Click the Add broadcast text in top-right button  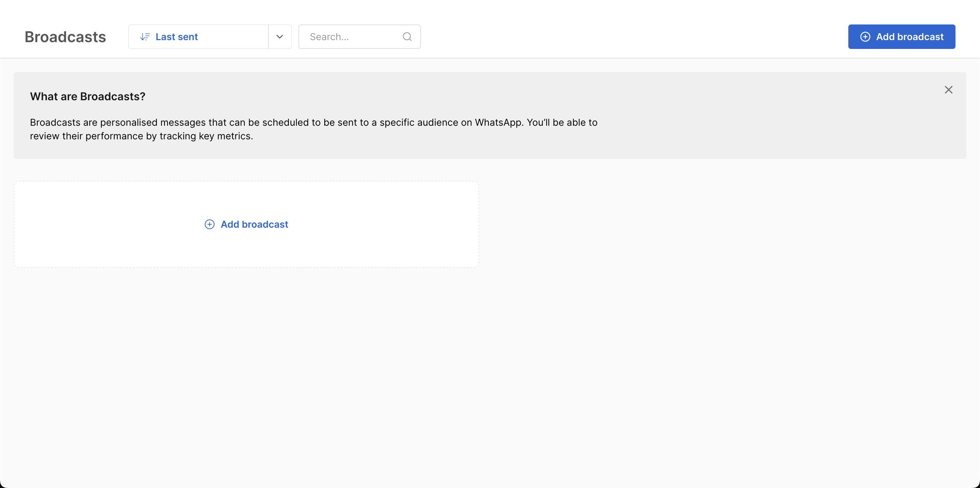[910, 37]
